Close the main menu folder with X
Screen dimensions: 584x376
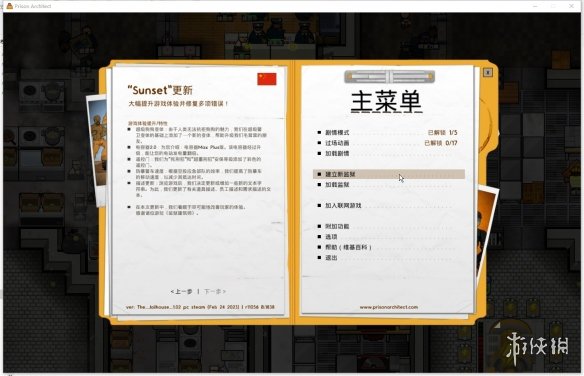pos(488,72)
